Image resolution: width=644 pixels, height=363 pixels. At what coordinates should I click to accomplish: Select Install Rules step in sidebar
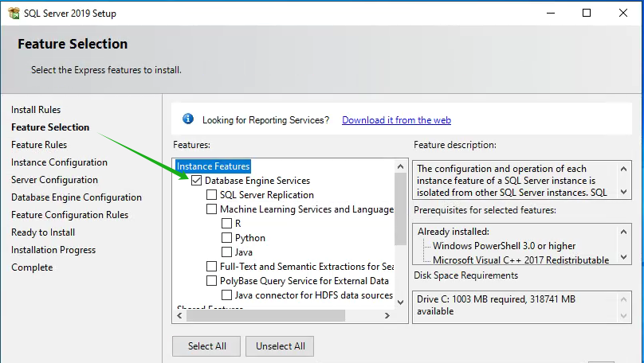pyautogui.click(x=36, y=110)
